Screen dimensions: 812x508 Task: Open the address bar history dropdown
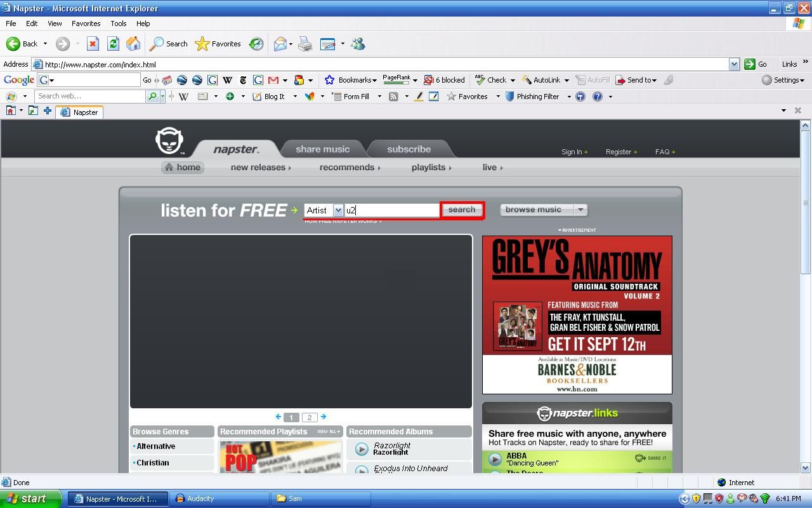pos(734,64)
